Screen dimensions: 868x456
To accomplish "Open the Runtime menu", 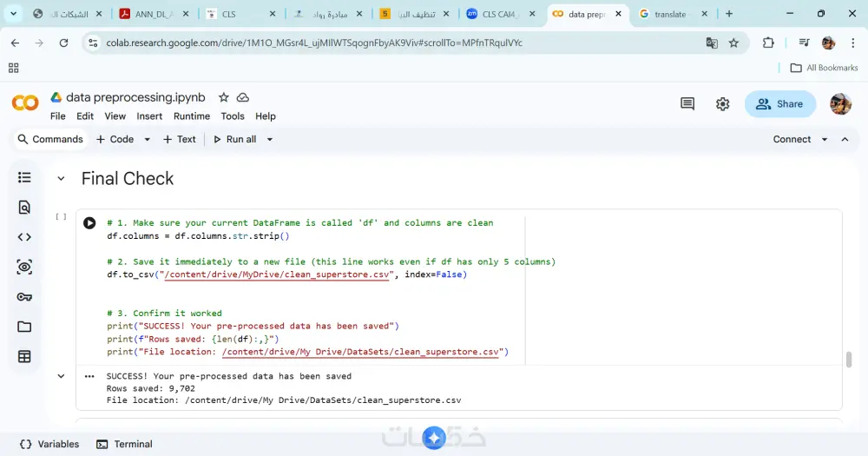I will [x=192, y=116].
